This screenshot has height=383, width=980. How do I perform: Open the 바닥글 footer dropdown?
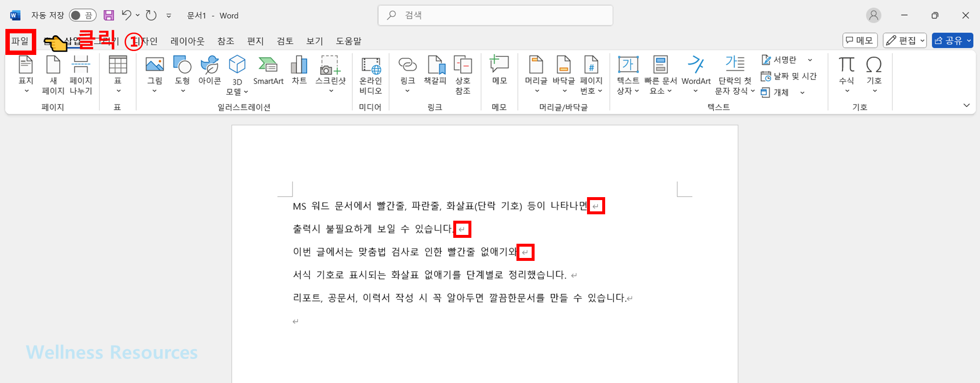point(563,75)
